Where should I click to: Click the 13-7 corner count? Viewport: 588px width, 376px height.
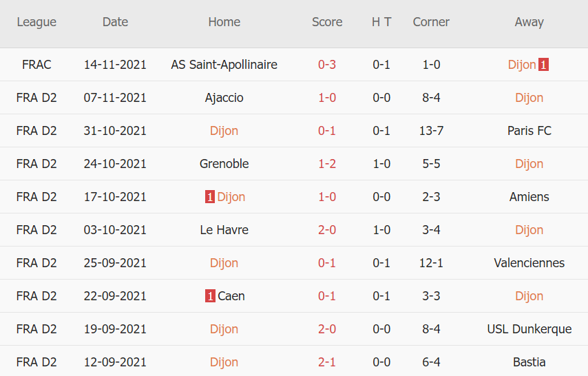[431, 131]
